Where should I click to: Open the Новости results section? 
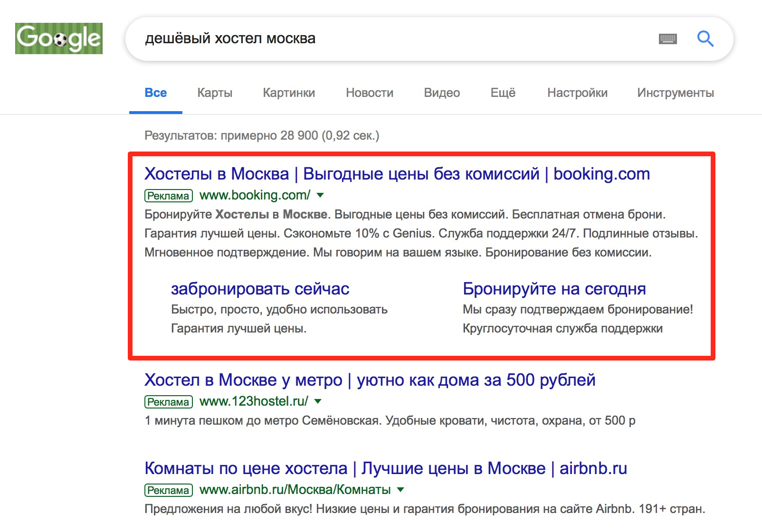click(370, 93)
